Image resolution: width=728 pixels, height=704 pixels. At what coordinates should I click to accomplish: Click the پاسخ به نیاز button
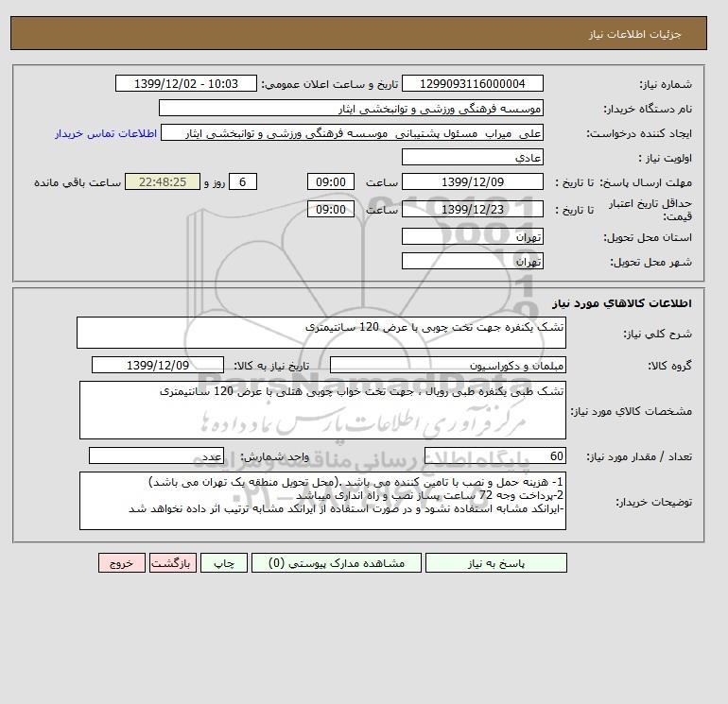point(495,562)
